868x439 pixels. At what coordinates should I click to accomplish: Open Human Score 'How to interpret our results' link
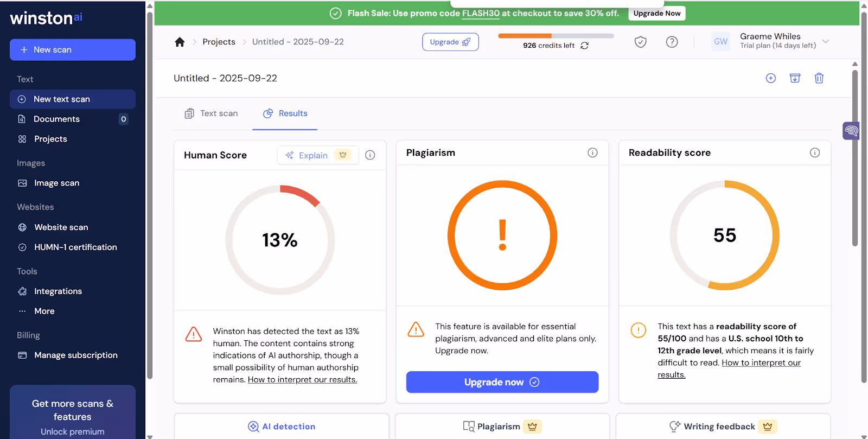pos(302,379)
